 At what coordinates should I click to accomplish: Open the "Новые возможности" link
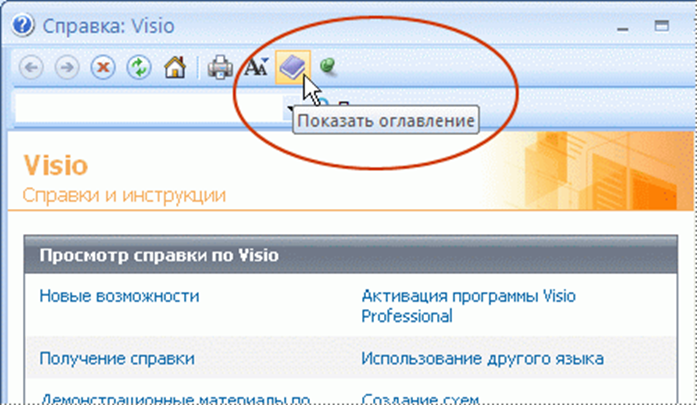(119, 296)
